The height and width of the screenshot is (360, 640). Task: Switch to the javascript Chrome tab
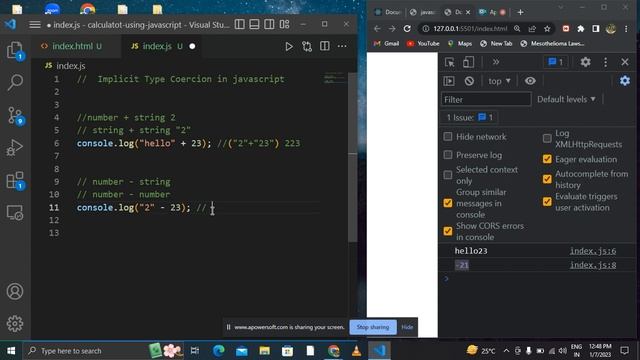(423, 12)
